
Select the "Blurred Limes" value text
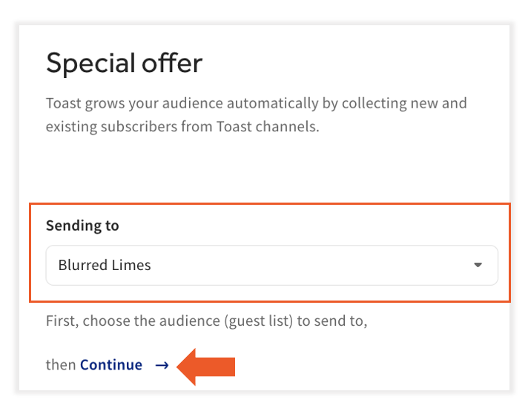pos(105,265)
